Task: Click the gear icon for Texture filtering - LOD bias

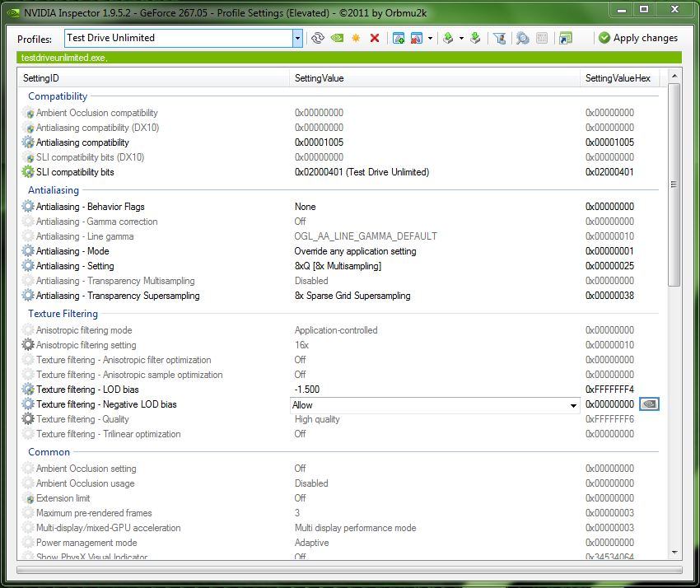Action: coord(28,390)
